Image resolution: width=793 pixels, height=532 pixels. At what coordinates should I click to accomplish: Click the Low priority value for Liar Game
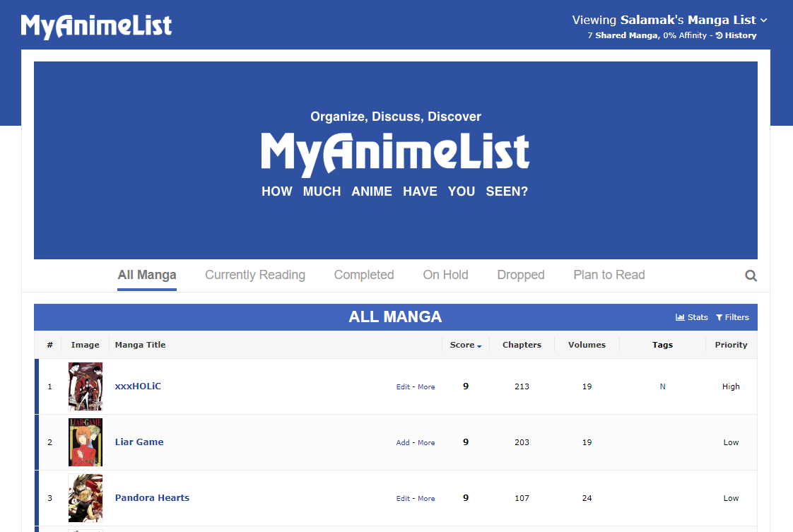coord(731,442)
